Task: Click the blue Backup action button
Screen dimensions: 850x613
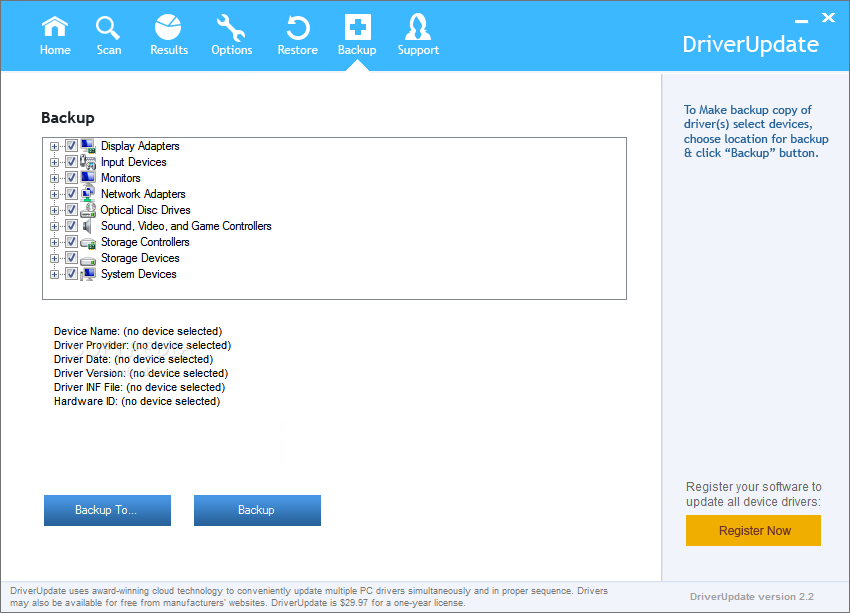Action: (257, 510)
